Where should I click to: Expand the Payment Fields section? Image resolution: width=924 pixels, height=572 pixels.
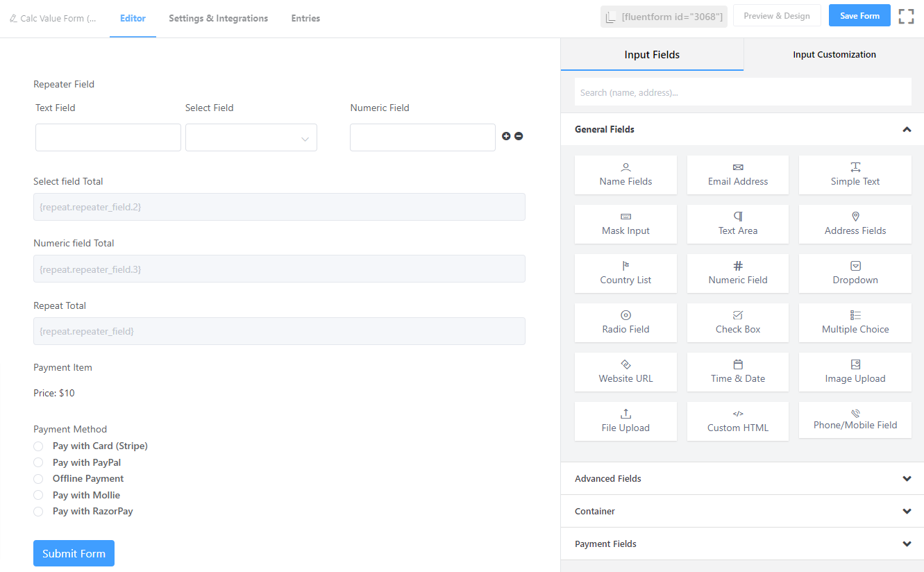tap(741, 544)
